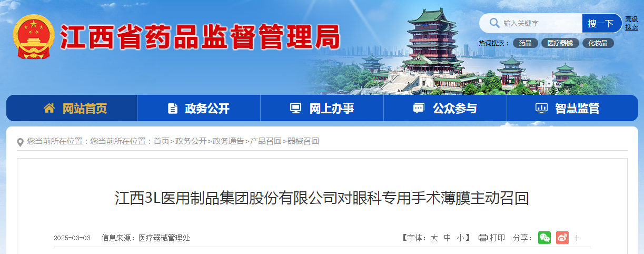Click the monitor icon beside 网上办事
Image resolution: width=644 pixels, height=254 pixels.
click(x=296, y=109)
